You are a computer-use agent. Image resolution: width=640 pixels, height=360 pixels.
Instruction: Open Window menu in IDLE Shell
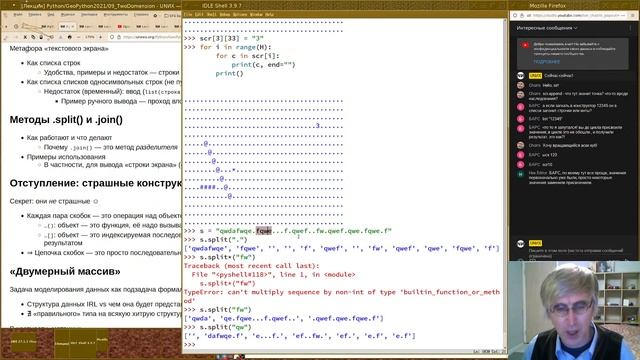pyautogui.click(x=256, y=14)
